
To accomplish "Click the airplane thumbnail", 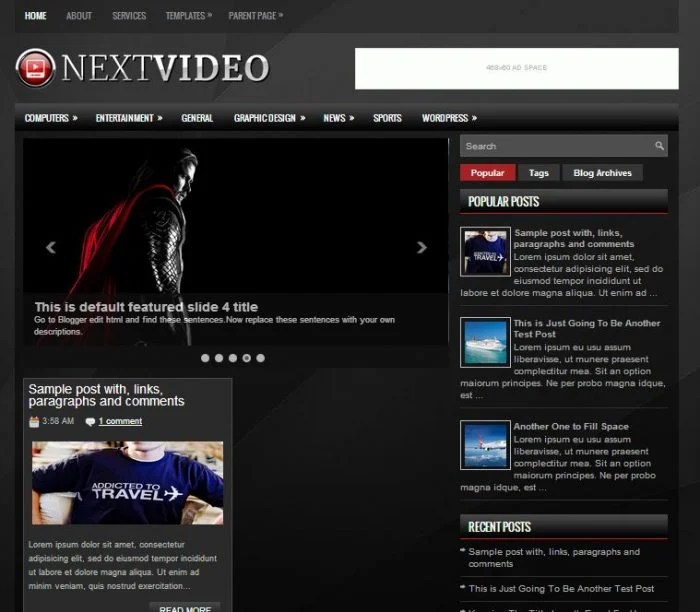I will click(485, 445).
